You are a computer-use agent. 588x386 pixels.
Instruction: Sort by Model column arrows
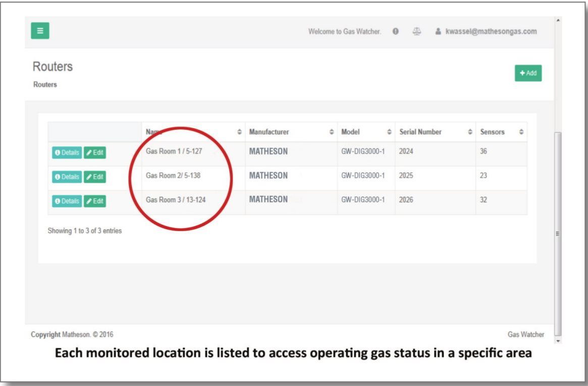389,132
